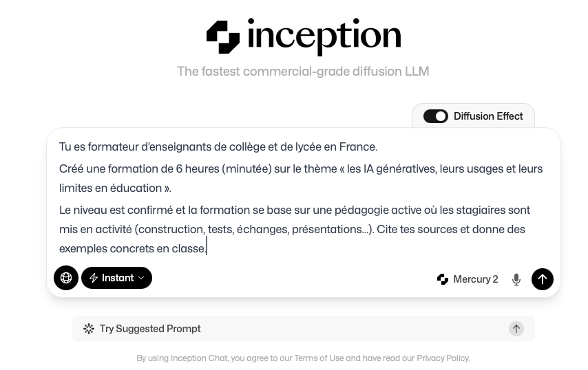Open the Privacy Policy link
This screenshot has width=588, height=370.
[x=443, y=358]
